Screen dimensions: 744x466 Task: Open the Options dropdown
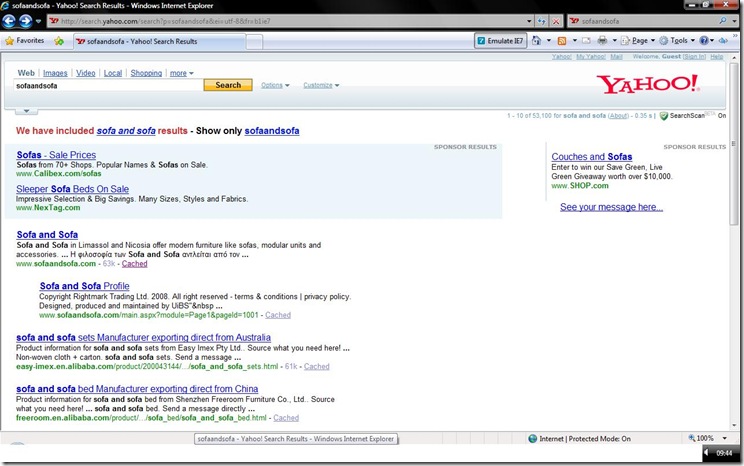coord(275,85)
